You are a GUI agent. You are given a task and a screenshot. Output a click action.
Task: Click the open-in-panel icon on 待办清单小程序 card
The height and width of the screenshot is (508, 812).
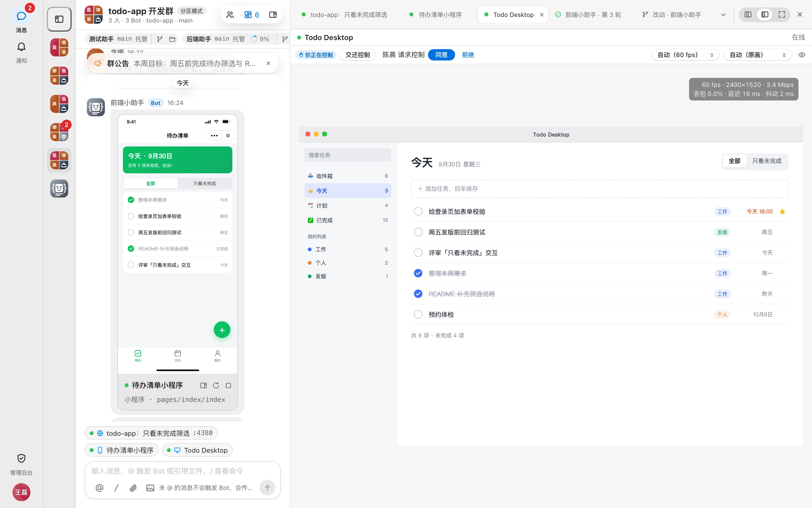(203, 385)
